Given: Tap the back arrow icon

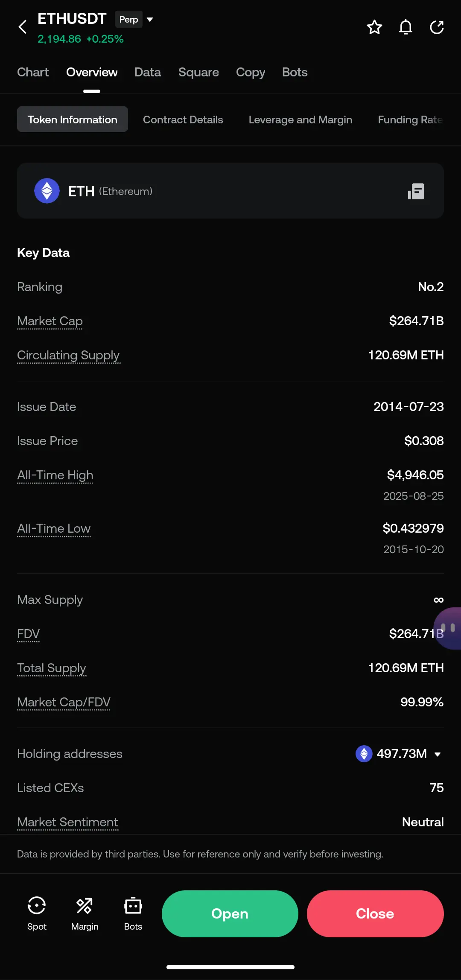Looking at the screenshot, I should (x=23, y=27).
